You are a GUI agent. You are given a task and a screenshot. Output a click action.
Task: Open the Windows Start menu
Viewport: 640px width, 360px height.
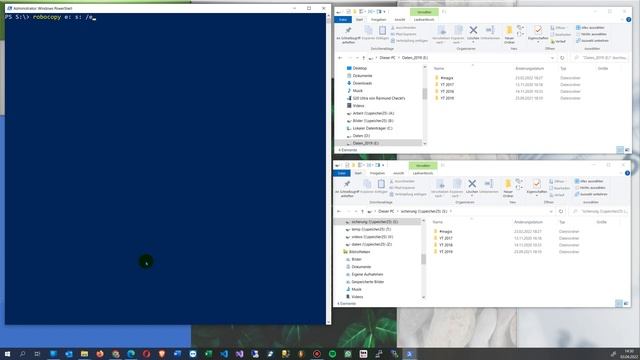7,354
